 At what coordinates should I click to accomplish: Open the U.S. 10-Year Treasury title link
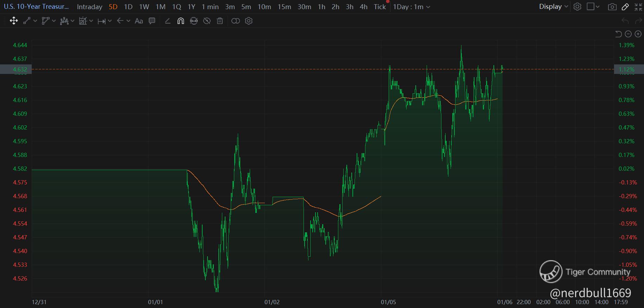(x=36, y=7)
